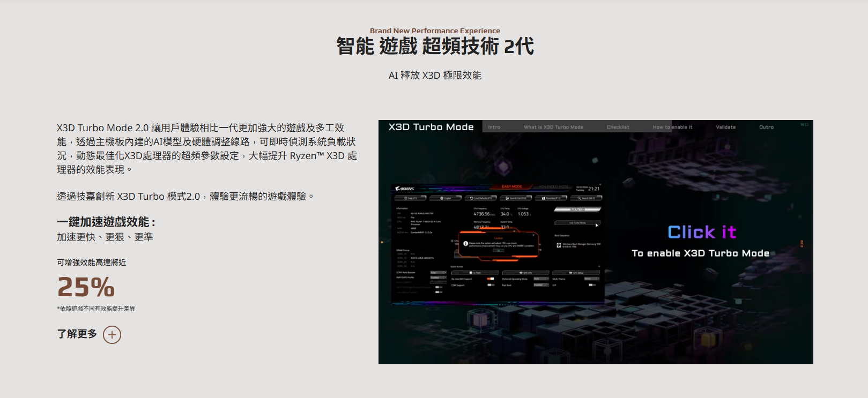Click the text 'AI 釋放 X3D 極限效能'

click(x=435, y=76)
